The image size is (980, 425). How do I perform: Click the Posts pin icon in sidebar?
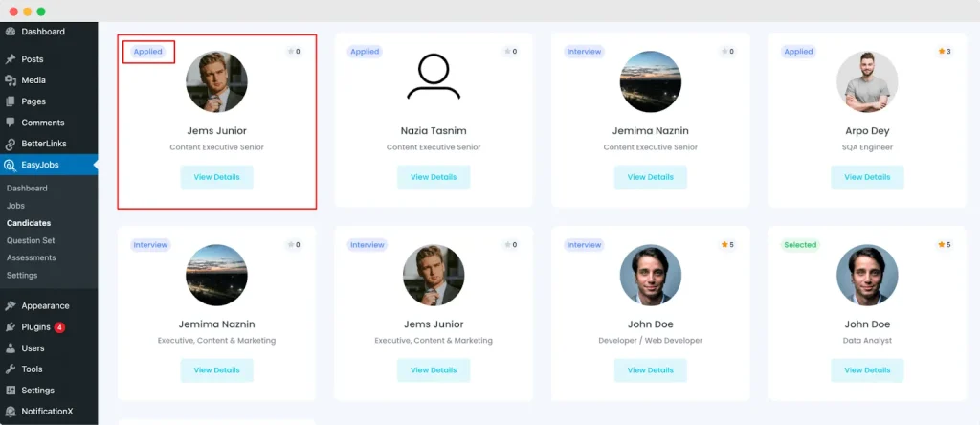coord(11,59)
